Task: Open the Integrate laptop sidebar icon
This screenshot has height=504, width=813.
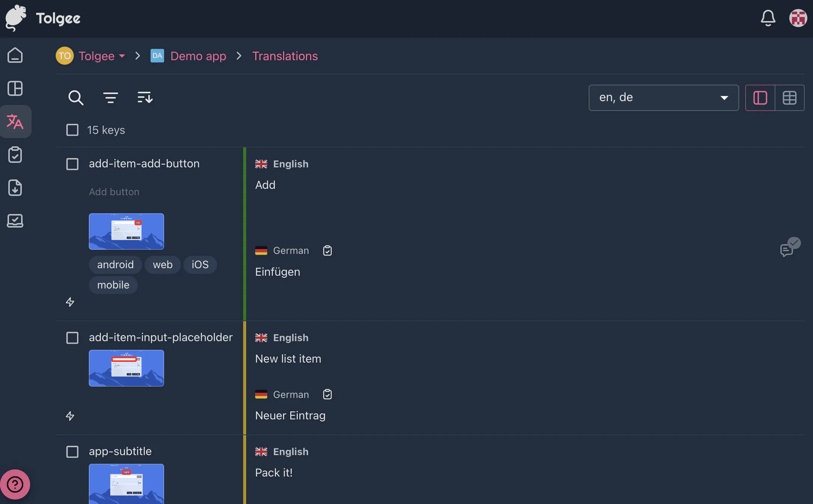Action: coord(15,221)
